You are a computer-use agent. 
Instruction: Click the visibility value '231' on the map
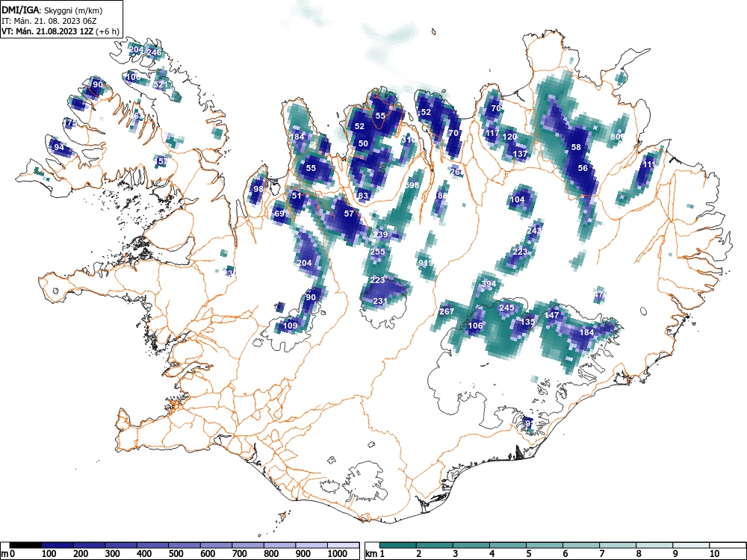click(379, 301)
